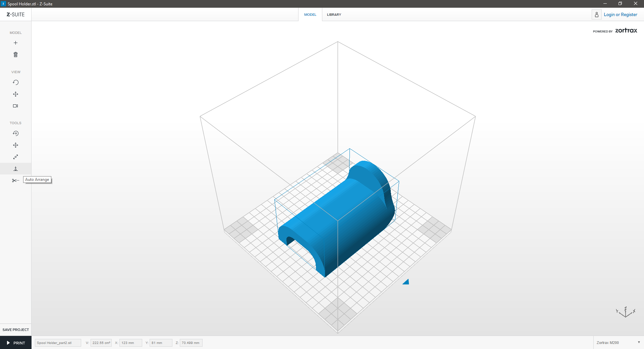The image size is (644, 349).
Task: Click the trash icon to delete model
Action: pos(15,55)
